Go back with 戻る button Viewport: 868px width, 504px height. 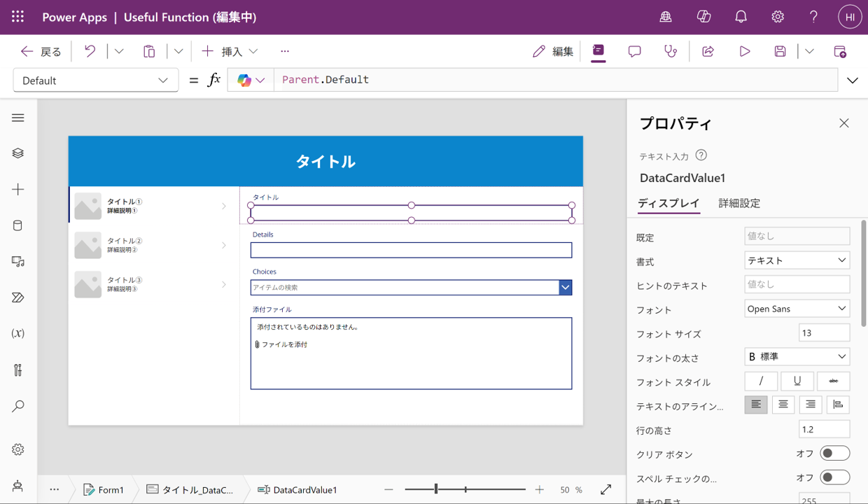[41, 51]
